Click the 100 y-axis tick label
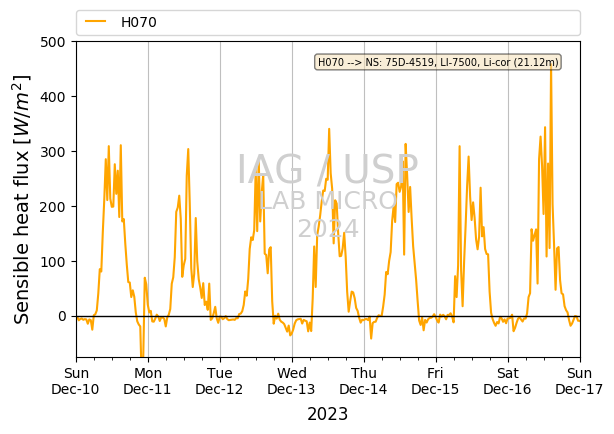This screenshot has width=614, height=434. [52, 262]
